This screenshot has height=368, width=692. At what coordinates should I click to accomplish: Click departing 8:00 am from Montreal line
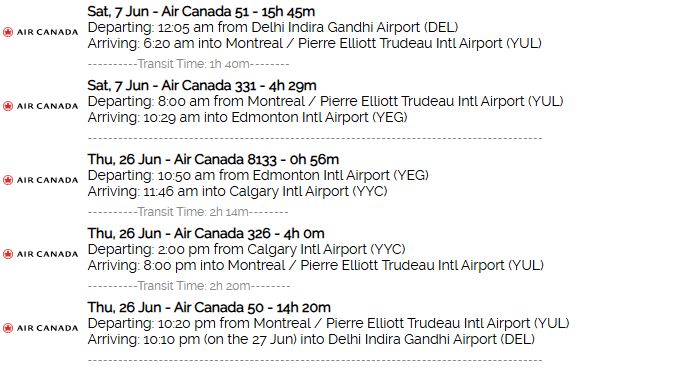point(326,101)
